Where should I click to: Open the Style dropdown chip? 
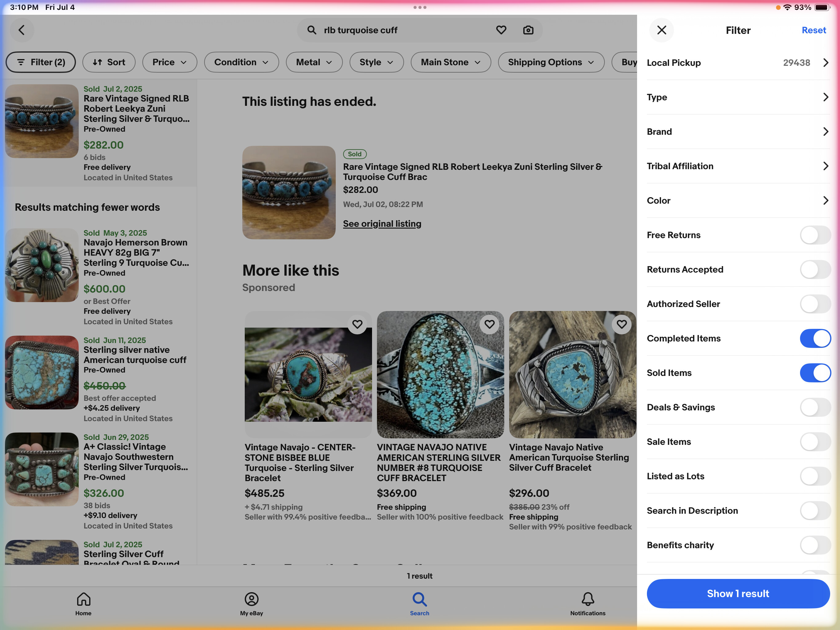point(376,62)
